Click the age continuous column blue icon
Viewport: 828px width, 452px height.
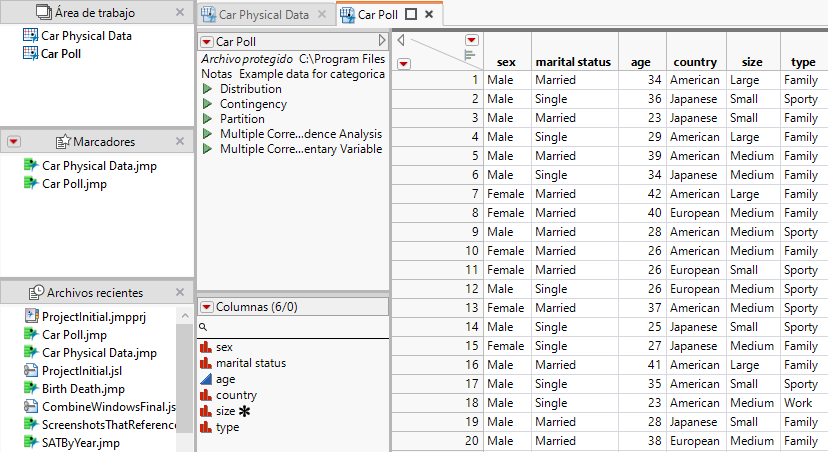[x=206, y=380]
